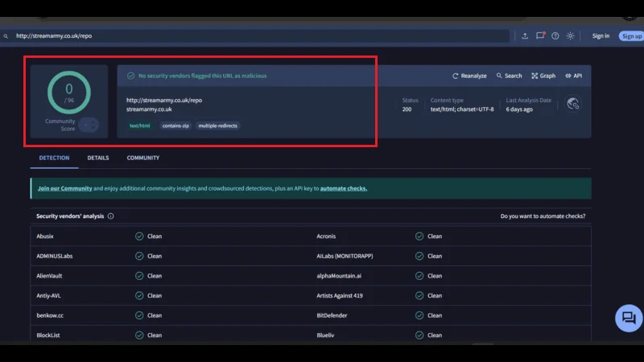Click the Sign up button
Image resolution: width=644 pixels, height=362 pixels.
pyautogui.click(x=632, y=36)
